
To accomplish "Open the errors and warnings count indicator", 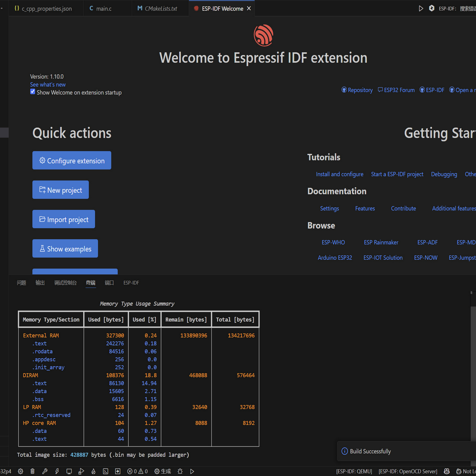I will point(137,471).
